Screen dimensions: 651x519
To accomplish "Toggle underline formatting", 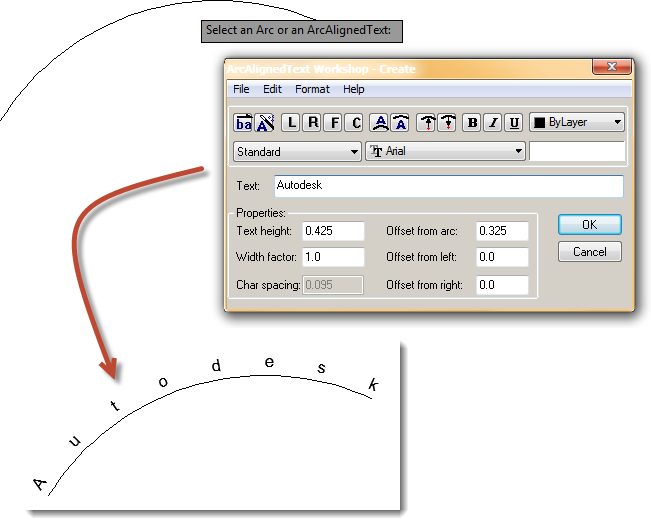I will (514, 122).
